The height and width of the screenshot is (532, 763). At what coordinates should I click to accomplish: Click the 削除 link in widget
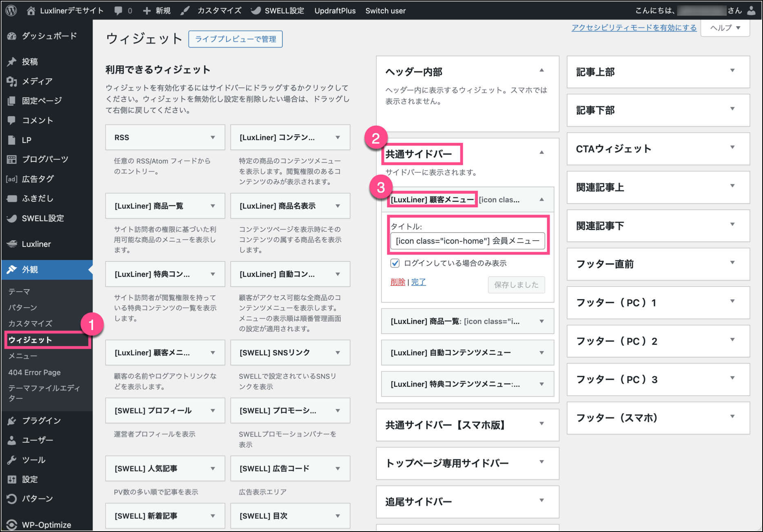tap(397, 282)
